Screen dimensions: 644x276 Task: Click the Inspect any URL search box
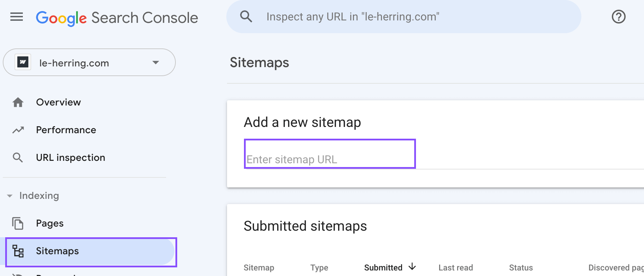coord(403,17)
